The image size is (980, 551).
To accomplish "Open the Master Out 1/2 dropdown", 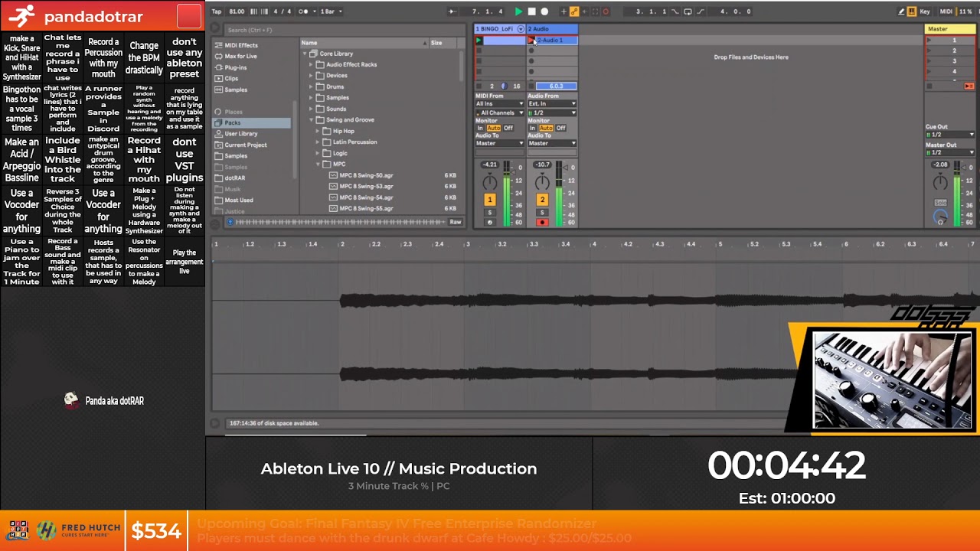I will [x=950, y=152].
